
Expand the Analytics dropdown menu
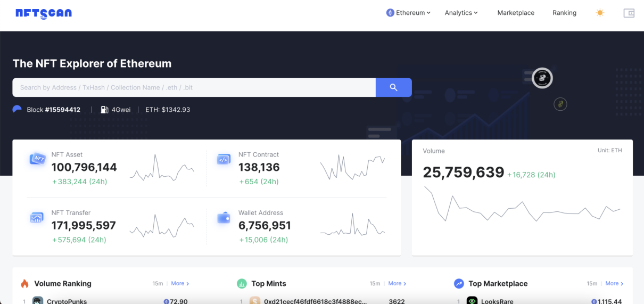pos(461,13)
